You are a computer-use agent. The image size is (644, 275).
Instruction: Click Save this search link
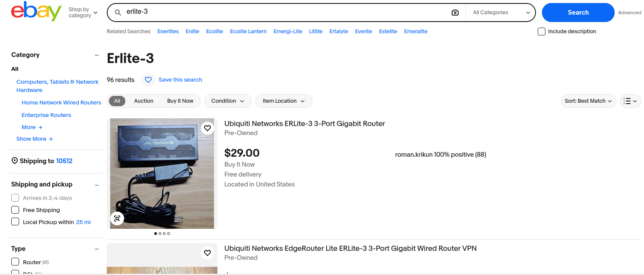coord(180,80)
